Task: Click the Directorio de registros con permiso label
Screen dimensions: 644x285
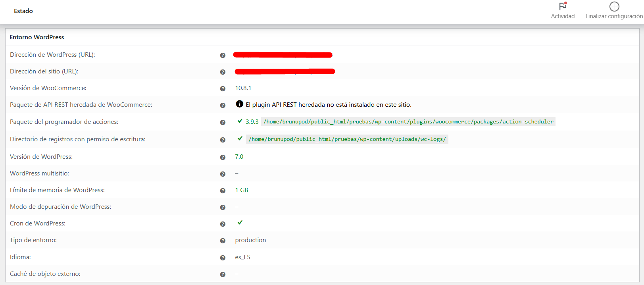Action: (78, 139)
